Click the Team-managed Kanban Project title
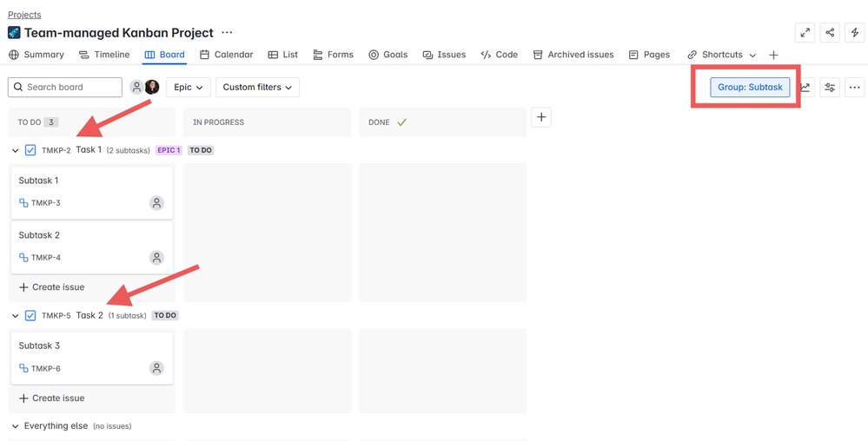868x441 pixels. [118, 33]
